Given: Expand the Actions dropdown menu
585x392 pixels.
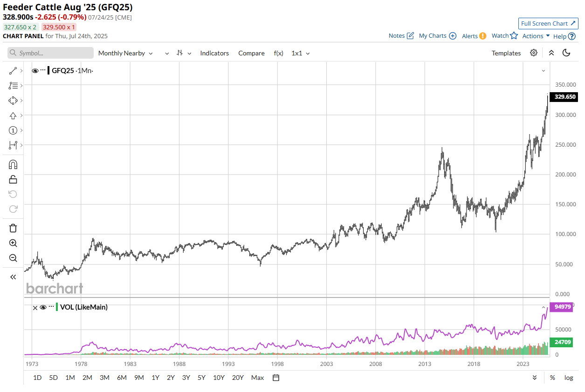Looking at the screenshot, I should (x=536, y=36).
